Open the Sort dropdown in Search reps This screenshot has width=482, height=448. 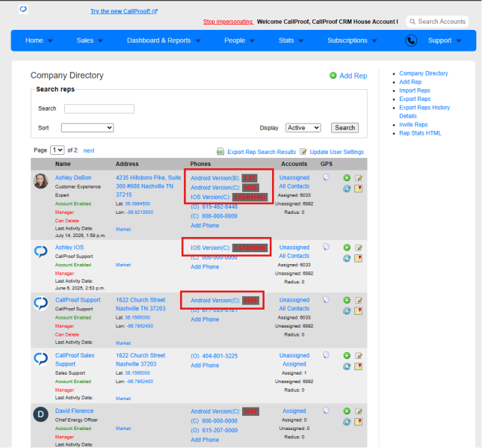87,128
